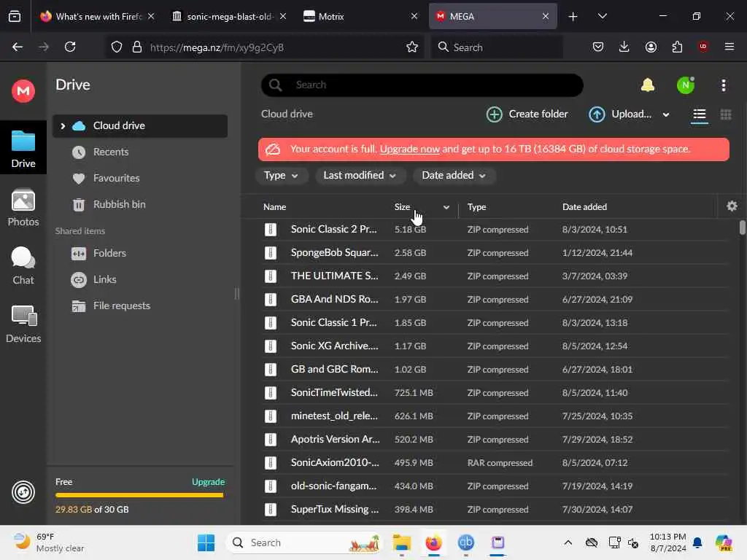Sort by Name column header
This screenshot has width=747, height=560.
[274, 207]
